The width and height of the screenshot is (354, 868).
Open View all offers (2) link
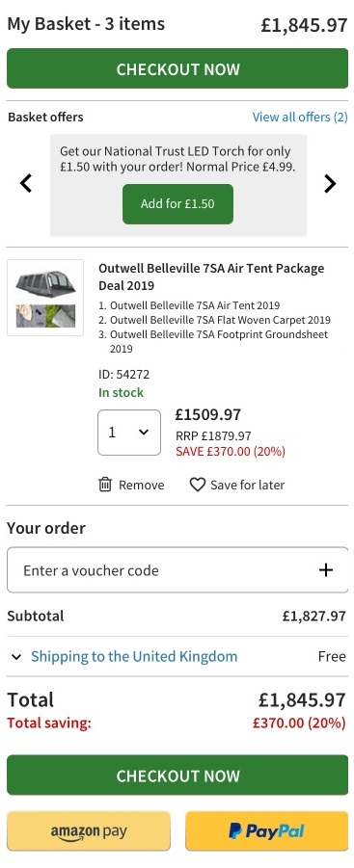click(300, 117)
